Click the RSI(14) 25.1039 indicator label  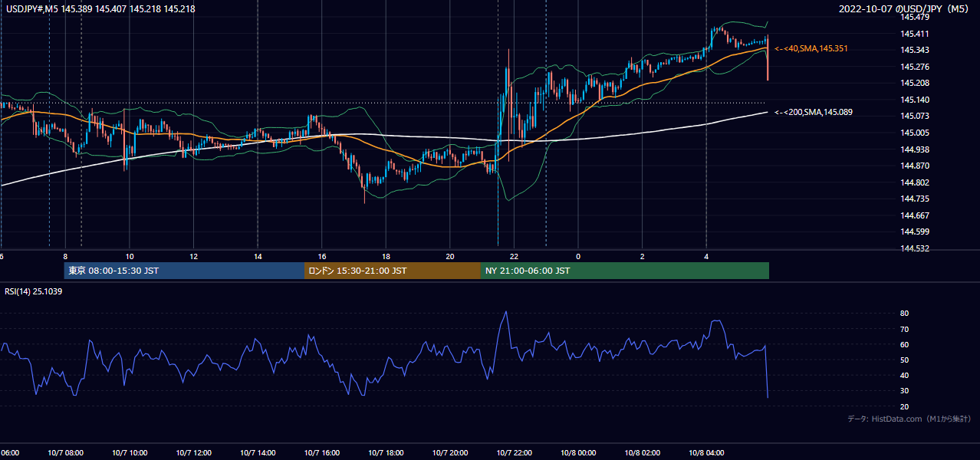34,291
